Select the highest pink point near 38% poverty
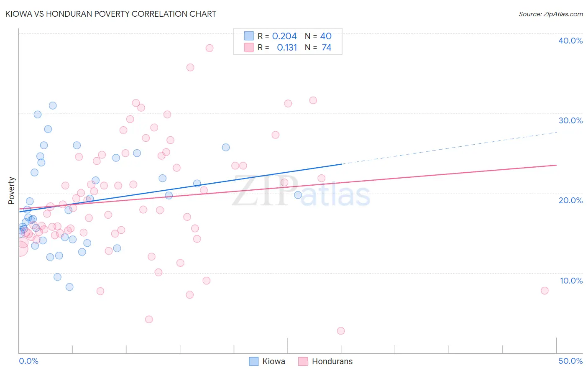 point(210,48)
